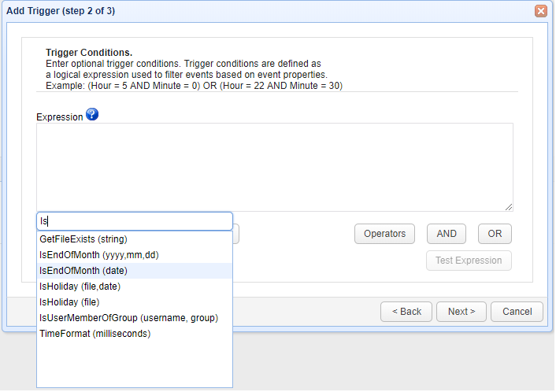The width and height of the screenshot is (556, 392).
Task: Click the Expression text area resize handle
Action: tap(509, 206)
